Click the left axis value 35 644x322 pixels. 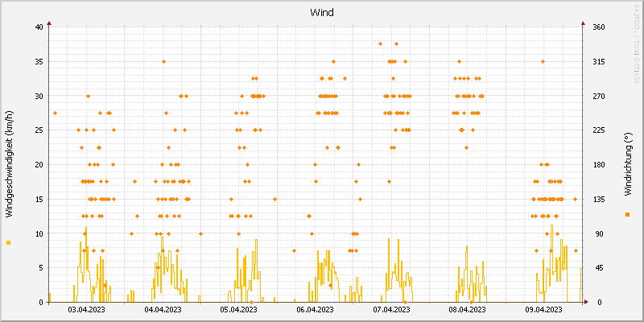click(x=39, y=62)
